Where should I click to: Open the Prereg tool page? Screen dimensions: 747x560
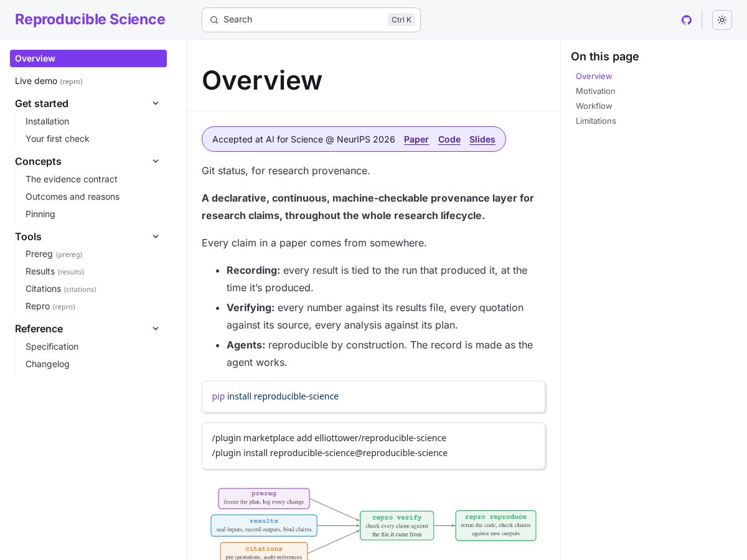[54, 254]
